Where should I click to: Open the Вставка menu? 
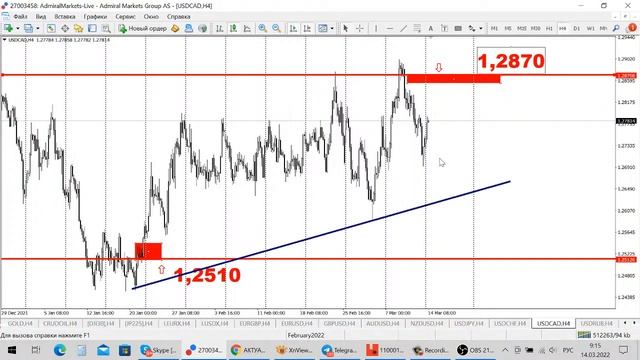point(64,17)
